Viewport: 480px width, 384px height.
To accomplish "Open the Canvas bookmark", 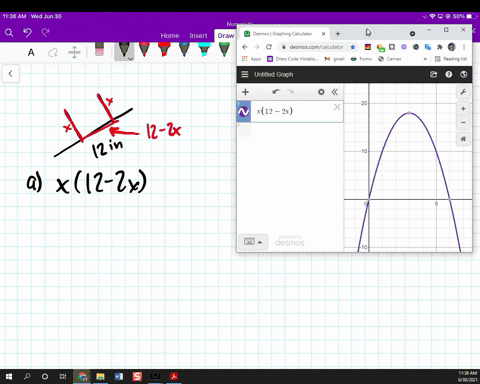I will pyautogui.click(x=390, y=59).
